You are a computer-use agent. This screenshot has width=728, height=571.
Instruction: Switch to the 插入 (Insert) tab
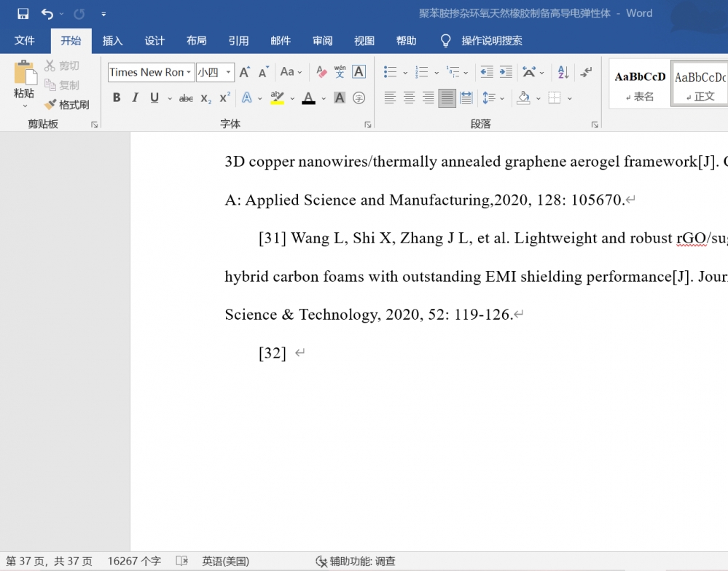(x=112, y=41)
